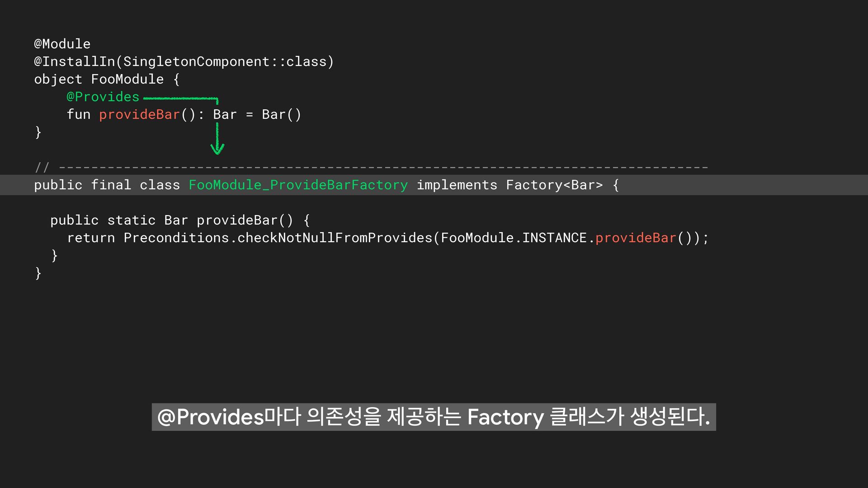Click the green downward arrow
Image resolution: width=868 pixels, height=488 pixels.
[x=217, y=139]
